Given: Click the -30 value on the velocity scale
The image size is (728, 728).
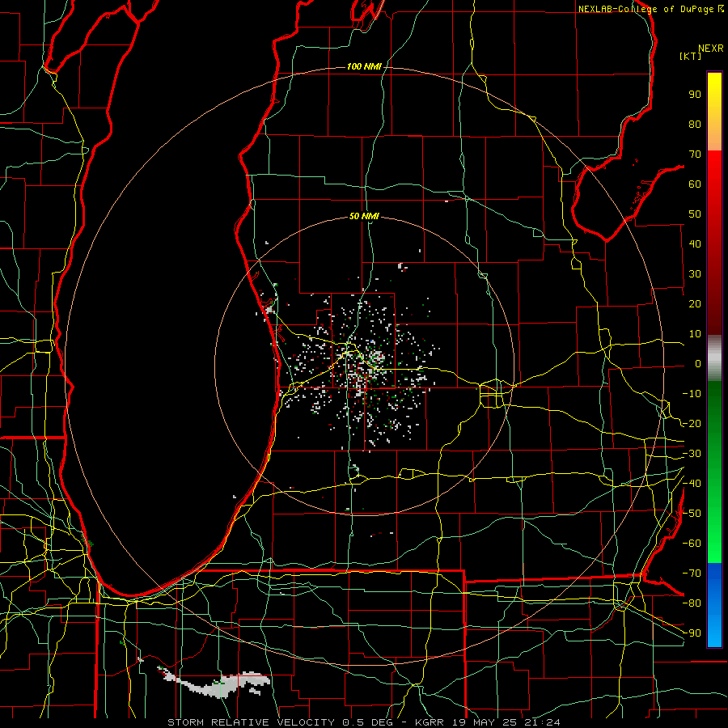Looking at the screenshot, I should pos(692,454).
